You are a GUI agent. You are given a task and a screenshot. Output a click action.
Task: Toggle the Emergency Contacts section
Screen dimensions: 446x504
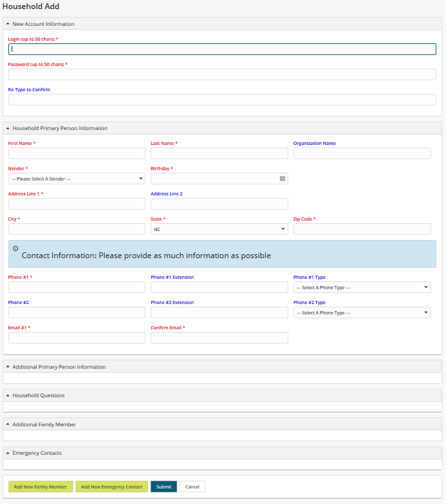8,453
